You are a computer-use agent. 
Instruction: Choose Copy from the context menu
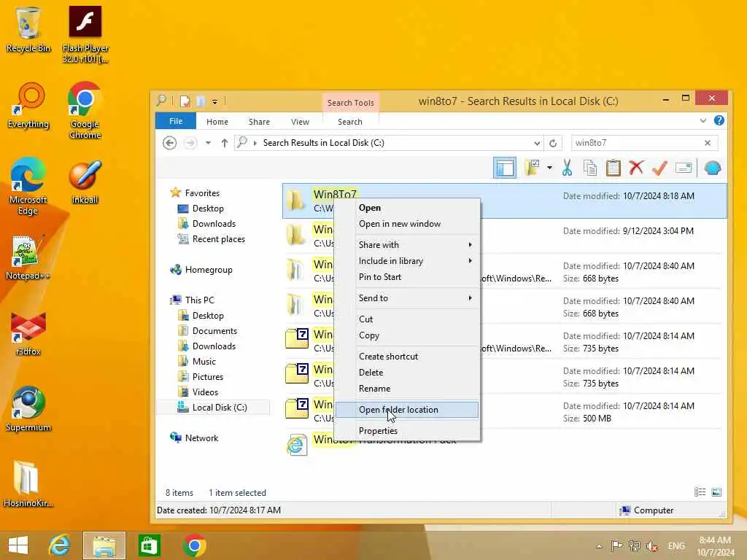pyautogui.click(x=407, y=335)
